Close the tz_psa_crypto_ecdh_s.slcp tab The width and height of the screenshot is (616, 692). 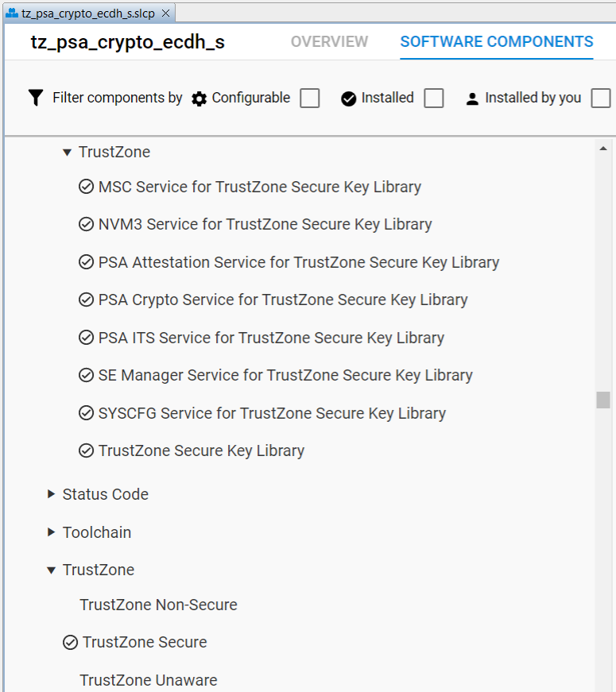165,13
